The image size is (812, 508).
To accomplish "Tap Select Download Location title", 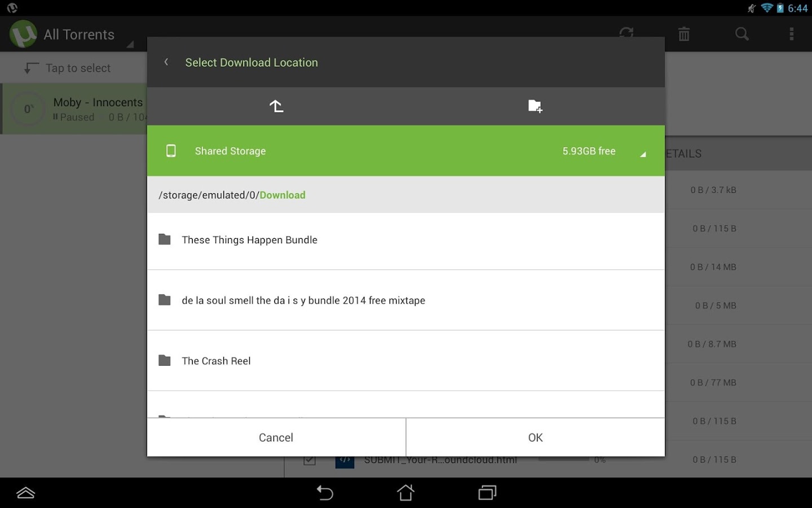I will click(251, 63).
